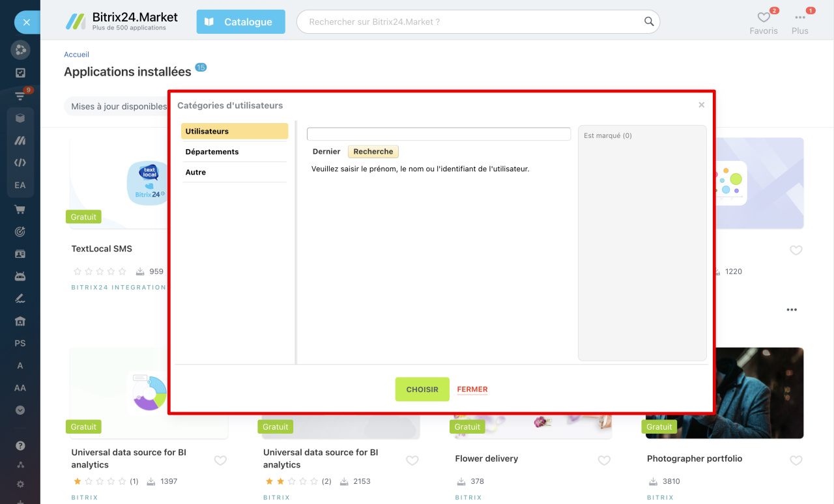The width and height of the screenshot is (834, 504).
Task: Click BITRIX link under Photographer portfolio
Action: coord(660,497)
